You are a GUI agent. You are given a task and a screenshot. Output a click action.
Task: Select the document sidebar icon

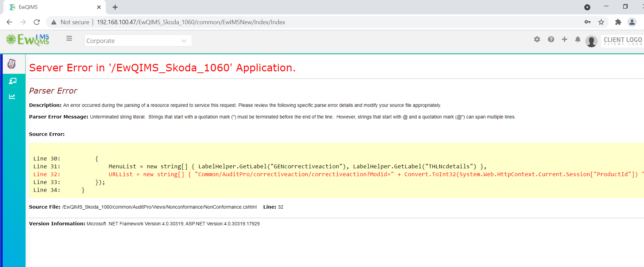[12, 64]
